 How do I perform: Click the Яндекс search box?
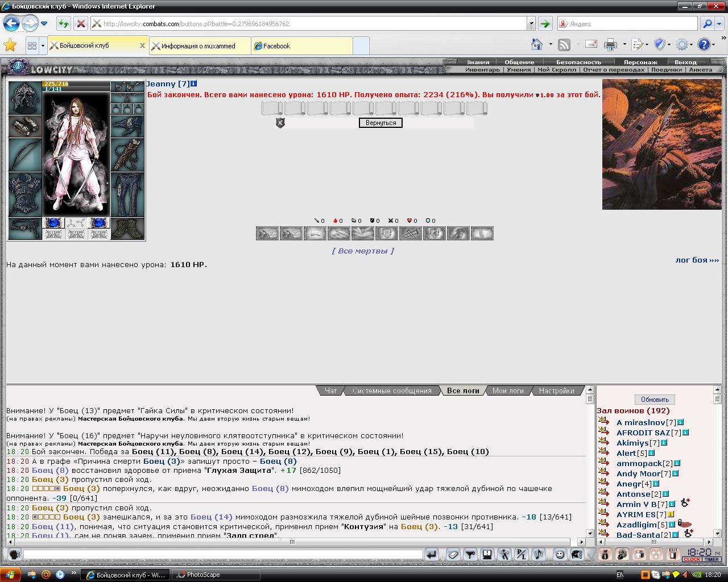[627, 24]
